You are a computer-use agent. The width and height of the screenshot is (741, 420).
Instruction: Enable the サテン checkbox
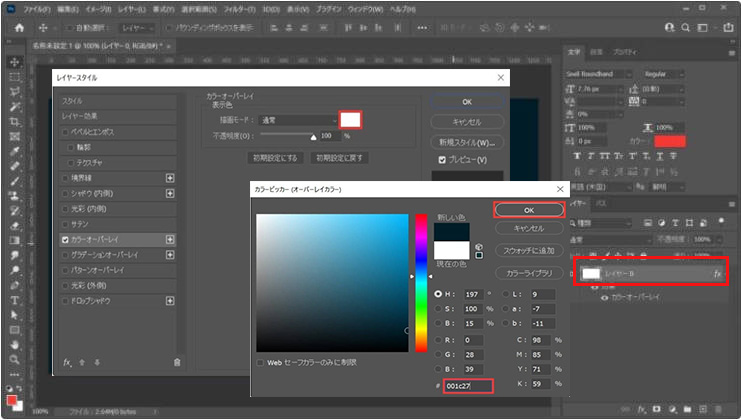coord(66,224)
